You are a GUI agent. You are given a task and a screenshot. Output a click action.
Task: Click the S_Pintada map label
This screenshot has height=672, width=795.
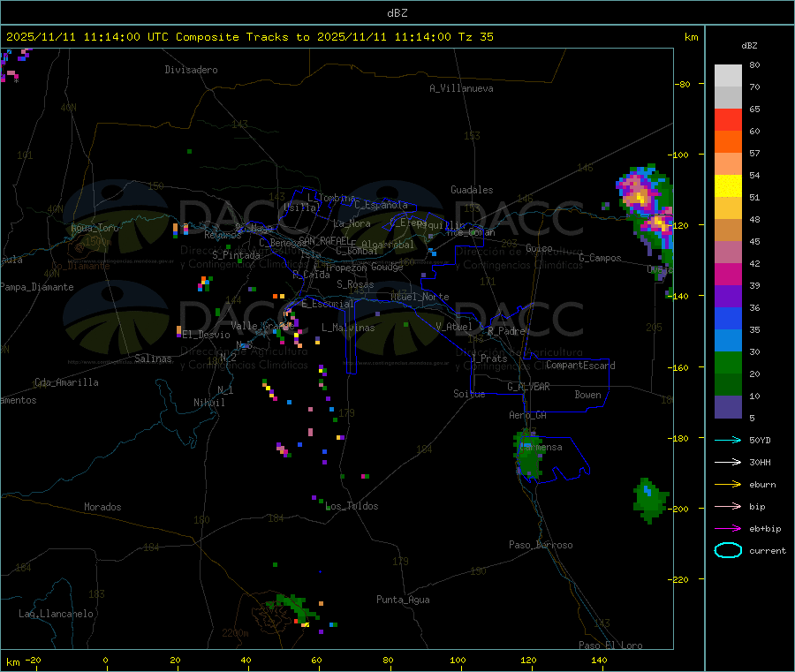tap(236, 255)
